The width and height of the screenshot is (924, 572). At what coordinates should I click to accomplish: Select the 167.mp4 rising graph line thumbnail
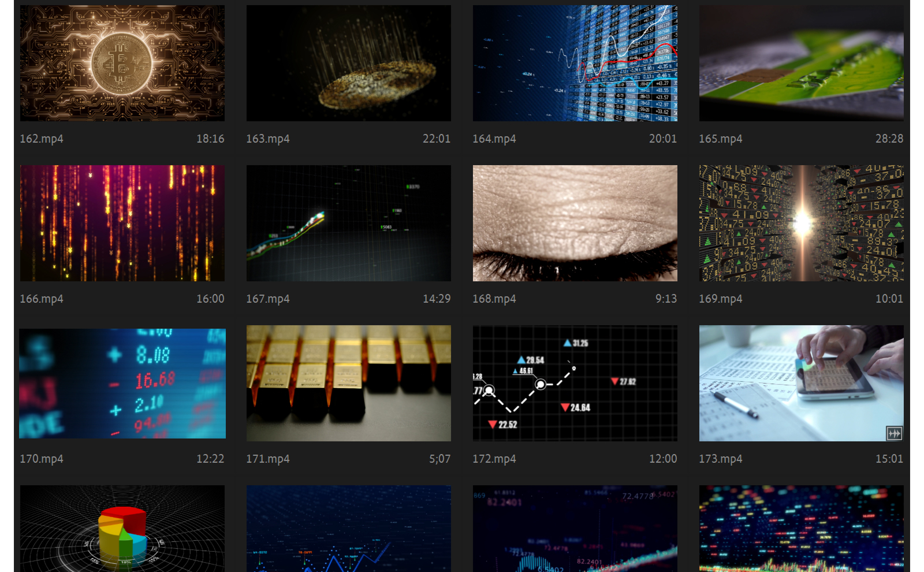pos(349,223)
